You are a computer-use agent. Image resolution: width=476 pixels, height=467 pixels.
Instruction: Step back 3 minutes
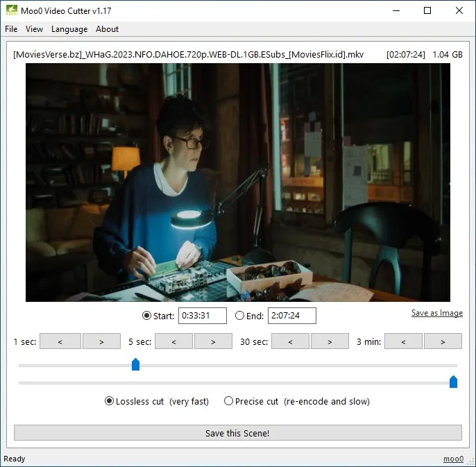pos(403,341)
